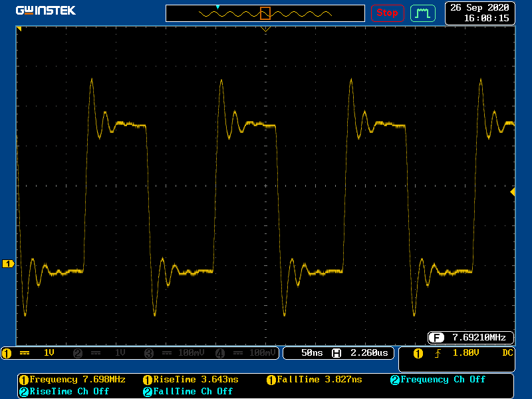Click the rising edge trigger slope icon
The image size is (532, 399).
[438, 354]
